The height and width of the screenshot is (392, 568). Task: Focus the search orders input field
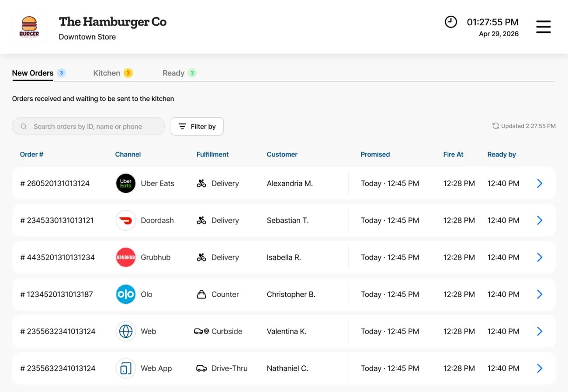88,126
